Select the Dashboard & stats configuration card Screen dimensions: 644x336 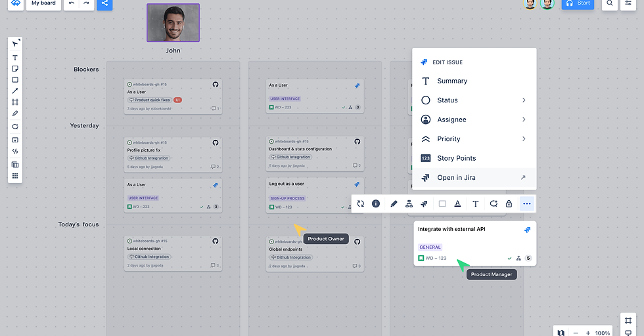click(315, 154)
